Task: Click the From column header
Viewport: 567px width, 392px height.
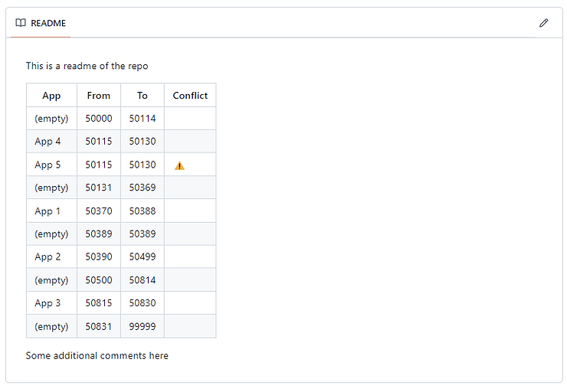Action: click(x=99, y=96)
